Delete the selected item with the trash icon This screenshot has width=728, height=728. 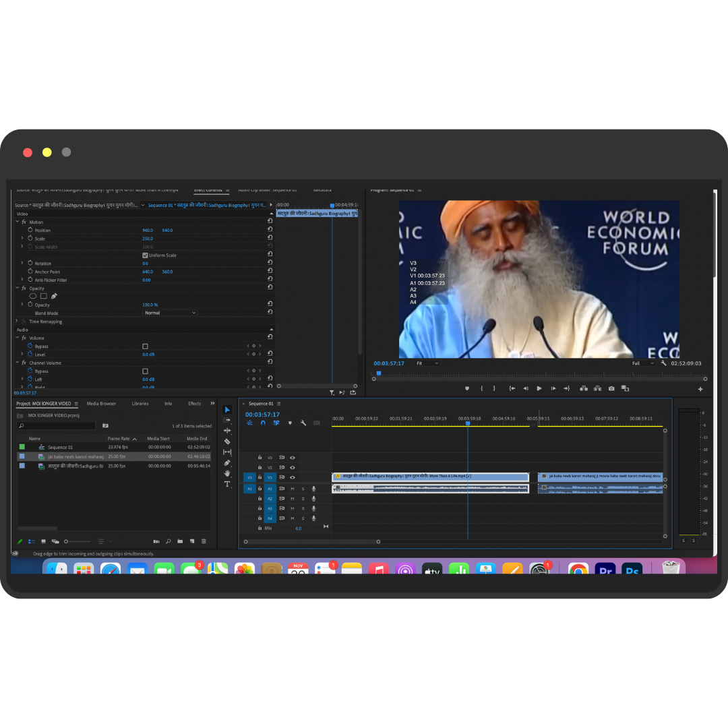(204, 541)
